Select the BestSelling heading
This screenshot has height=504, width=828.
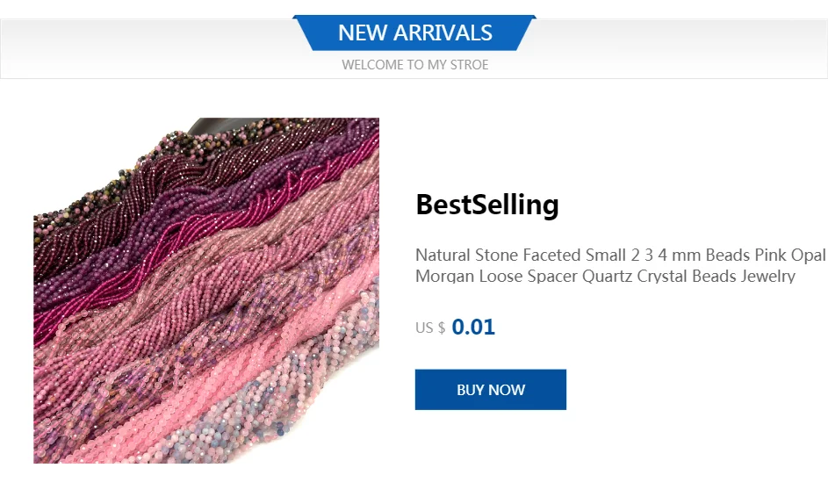[x=486, y=205]
